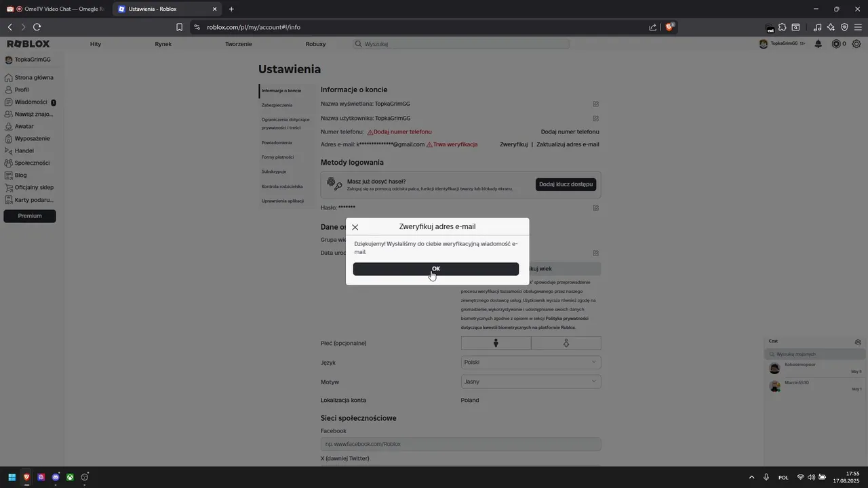Viewport: 868px width, 488px height.
Task: Select the Powiadomienia settings tab
Action: (277, 142)
